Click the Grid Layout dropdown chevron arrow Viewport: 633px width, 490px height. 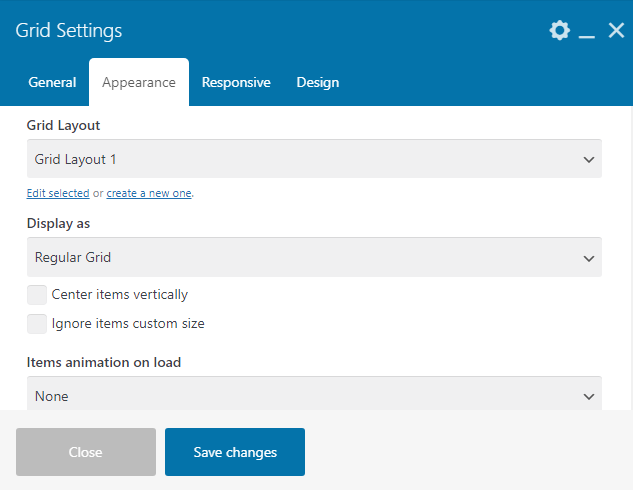[x=589, y=159]
